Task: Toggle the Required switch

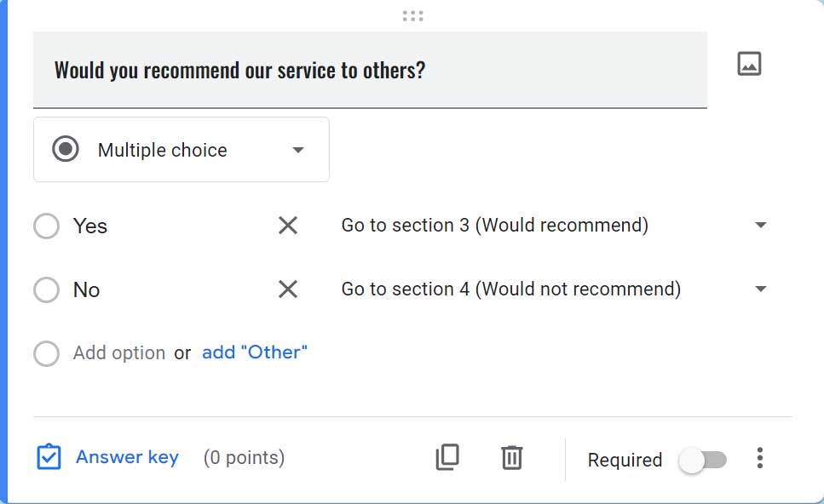Action: click(x=704, y=459)
